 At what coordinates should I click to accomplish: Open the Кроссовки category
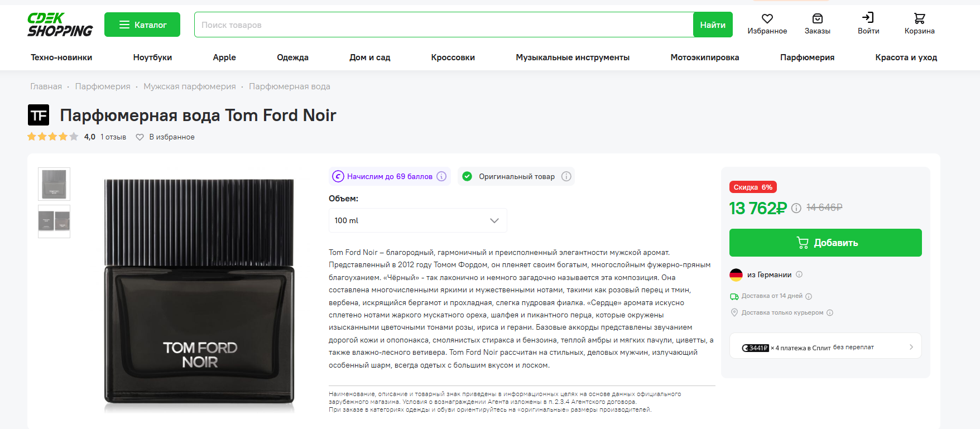[x=453, y=57]
